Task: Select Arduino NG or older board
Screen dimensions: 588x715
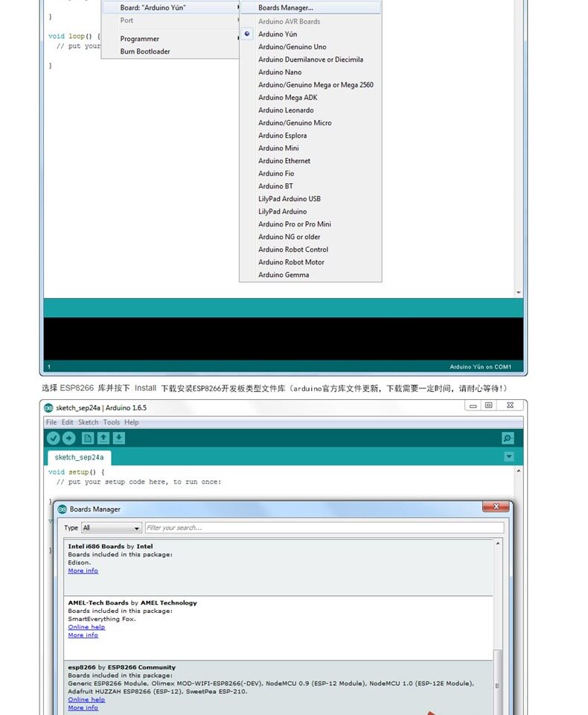Action: pyautogui.click(x=311, y=237)
